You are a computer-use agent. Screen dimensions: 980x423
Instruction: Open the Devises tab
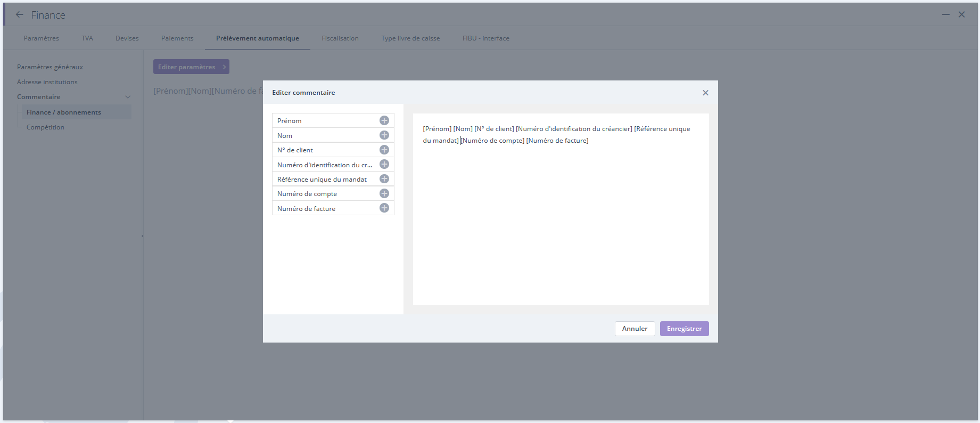coord(127,38)
